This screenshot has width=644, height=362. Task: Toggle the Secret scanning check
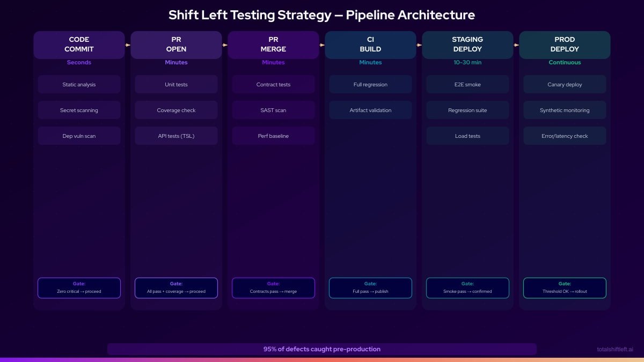pyautogui.click(x=79, y=110)
